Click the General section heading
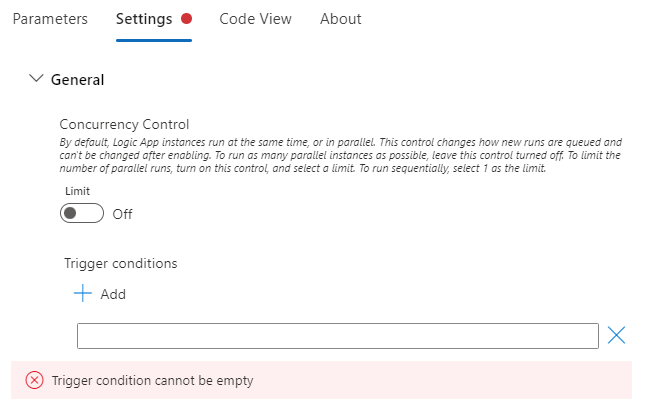 tap(78, 79)
